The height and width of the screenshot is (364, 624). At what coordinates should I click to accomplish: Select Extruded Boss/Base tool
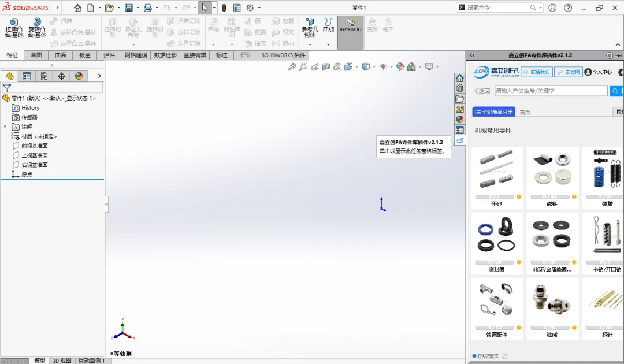(14, 28)
